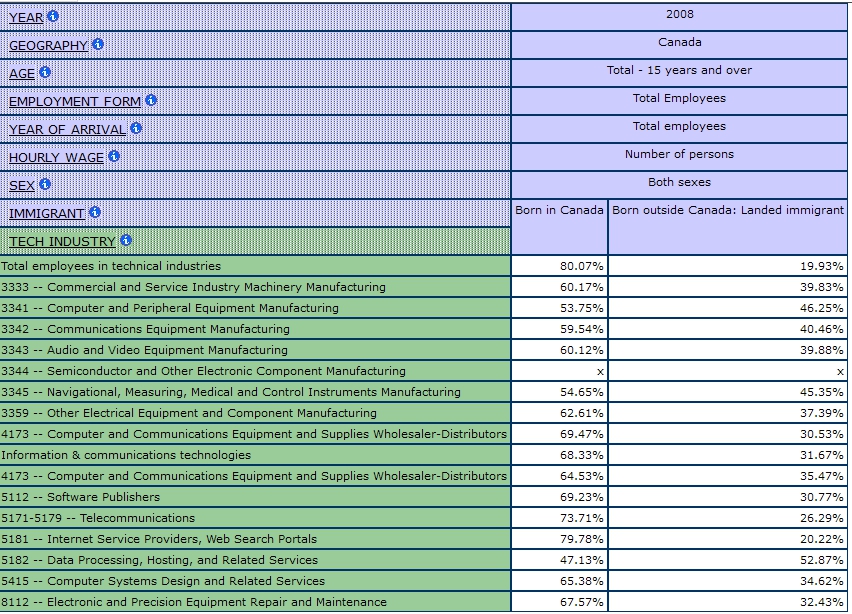Screen dimensions: 852x614
Task: Click the 52.87% value for Data Processing
Action: coord(820,560)
